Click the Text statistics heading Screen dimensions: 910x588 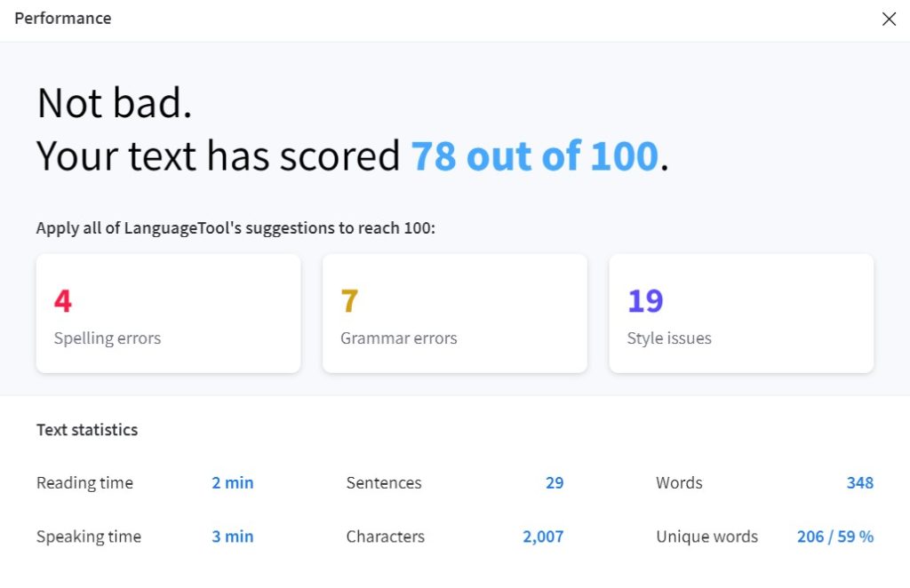(x=87, y=430)
